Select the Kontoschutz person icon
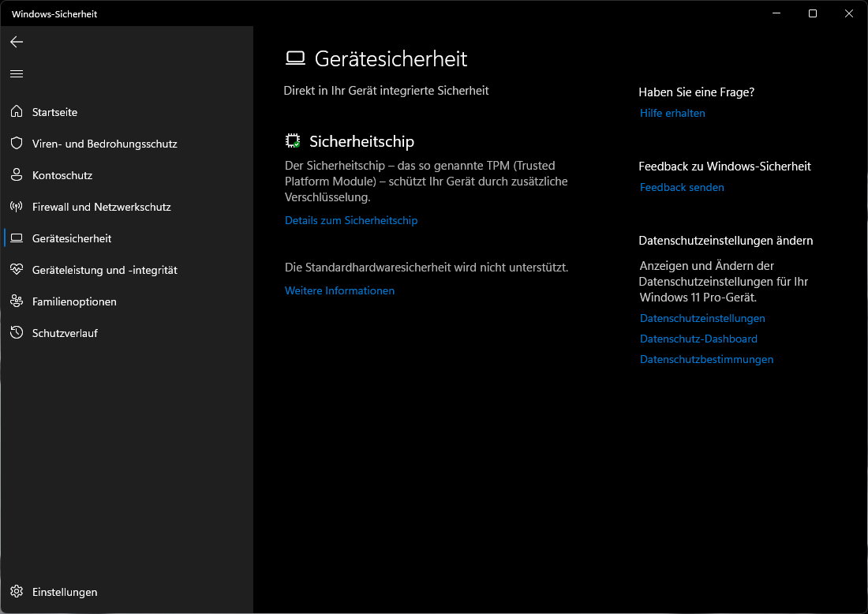868x614 pixels. click(17, 175)
